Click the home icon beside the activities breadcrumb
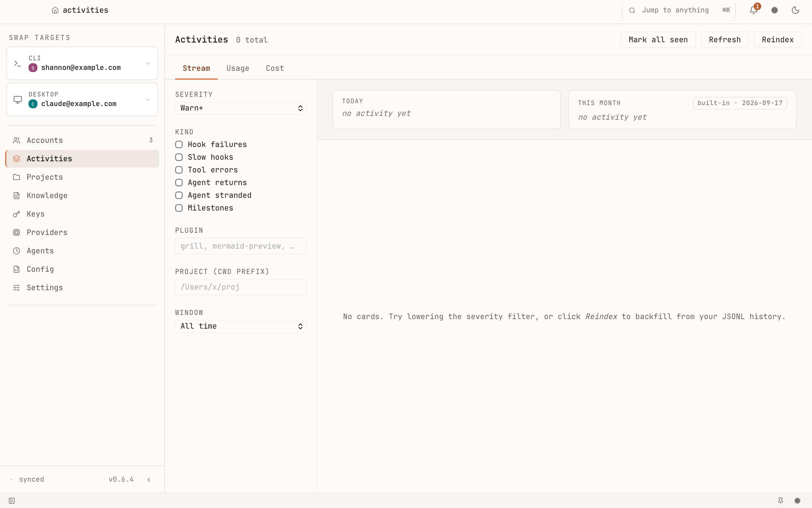The height and width of the screenshot is (508, 812). pos(56,10)
